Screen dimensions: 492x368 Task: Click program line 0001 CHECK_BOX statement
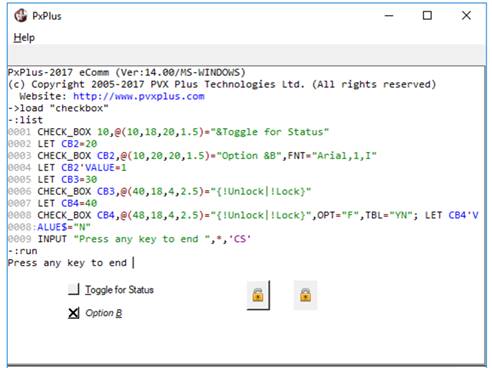tap(168, 132)
